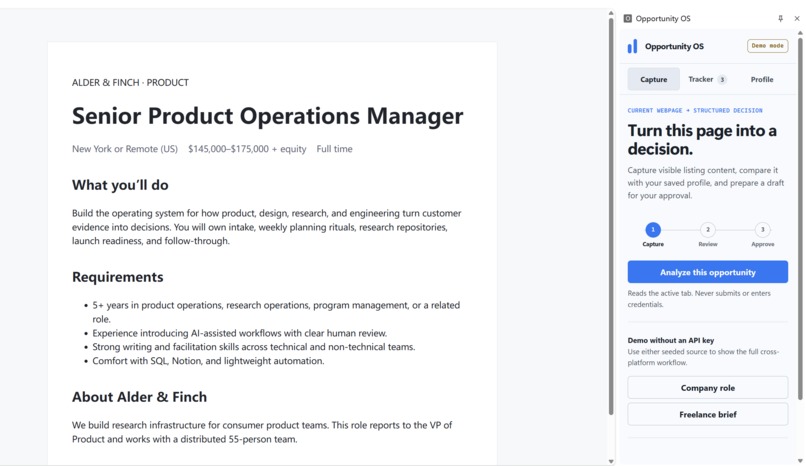Select step 3 Approve circle
The width and height of the screenshot is (806, 466).
click(762, 230)
